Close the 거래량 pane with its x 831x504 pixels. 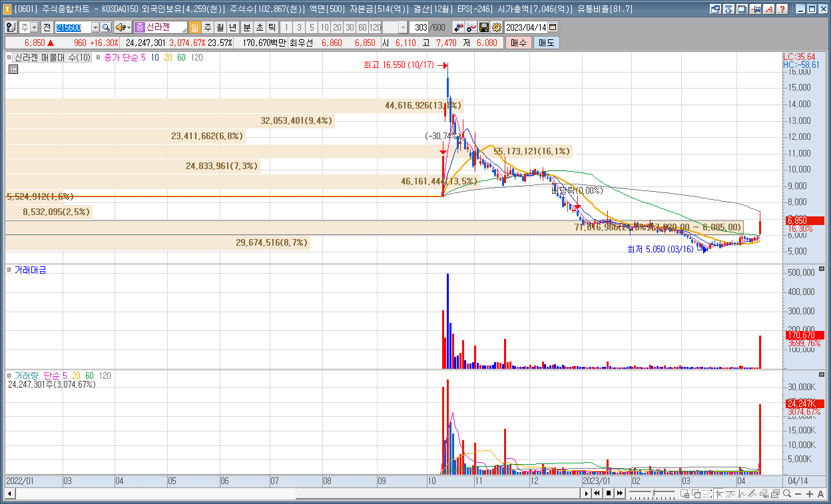pyautogui.click(x=821, y=376)
